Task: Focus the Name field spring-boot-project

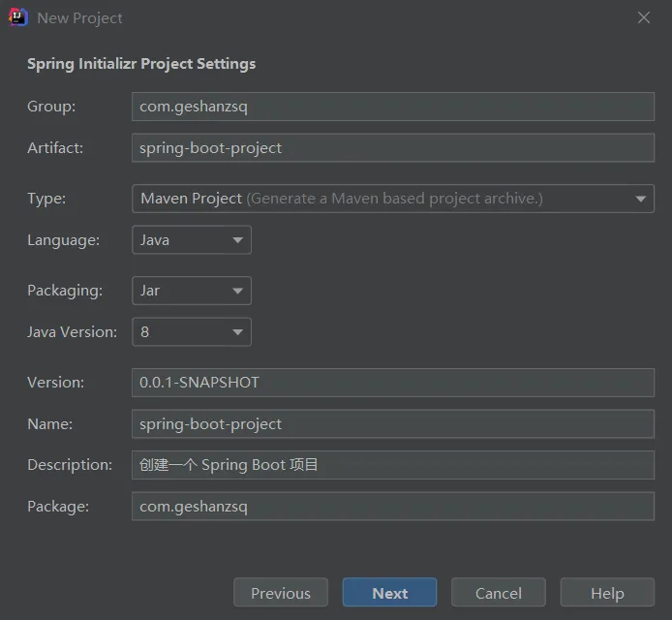Action: point(392,423)
